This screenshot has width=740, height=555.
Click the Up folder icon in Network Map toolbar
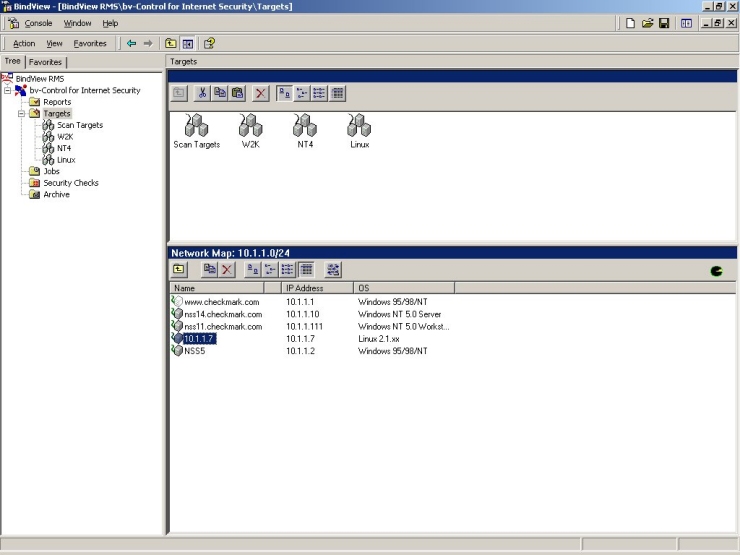coord(179,269)
